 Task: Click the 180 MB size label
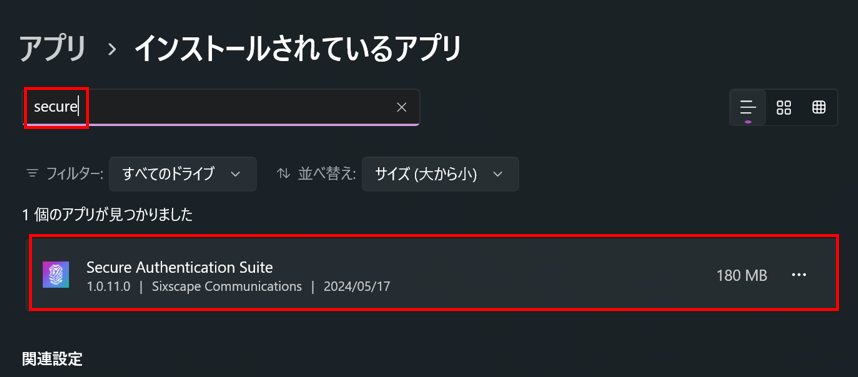[741, 276]
